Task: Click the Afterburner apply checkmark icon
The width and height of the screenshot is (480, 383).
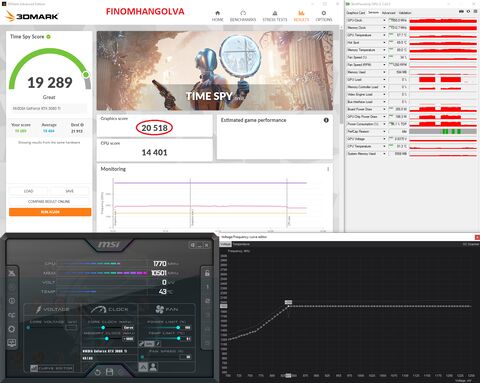Action: 121,372
